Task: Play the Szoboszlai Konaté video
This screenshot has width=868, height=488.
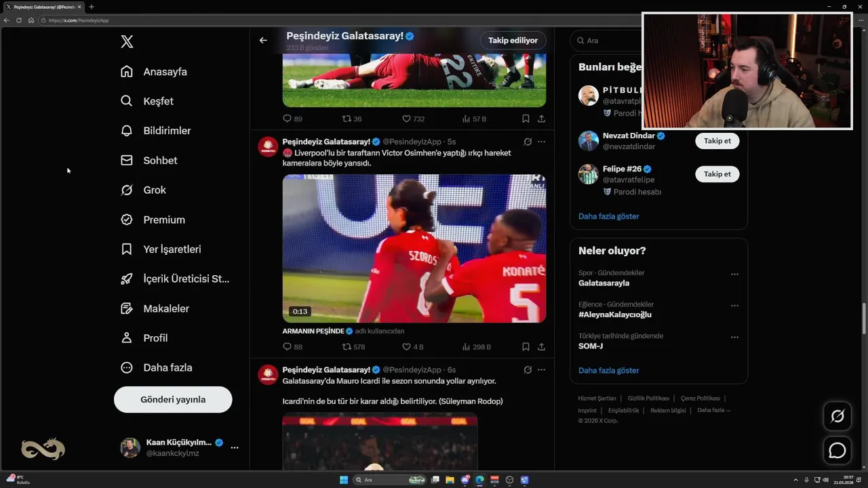Action: pos(414,248)
